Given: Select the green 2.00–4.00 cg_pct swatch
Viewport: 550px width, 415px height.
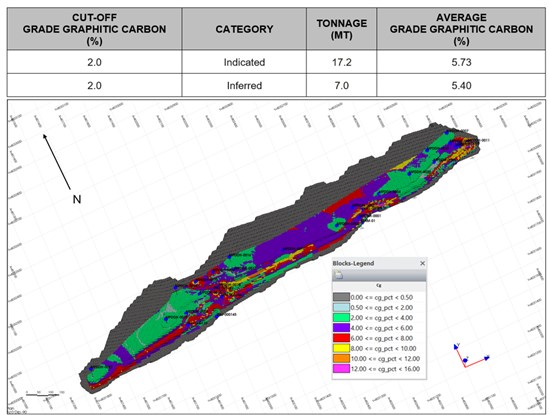Looking at the screenshot, I should click(x=341, y=318).
